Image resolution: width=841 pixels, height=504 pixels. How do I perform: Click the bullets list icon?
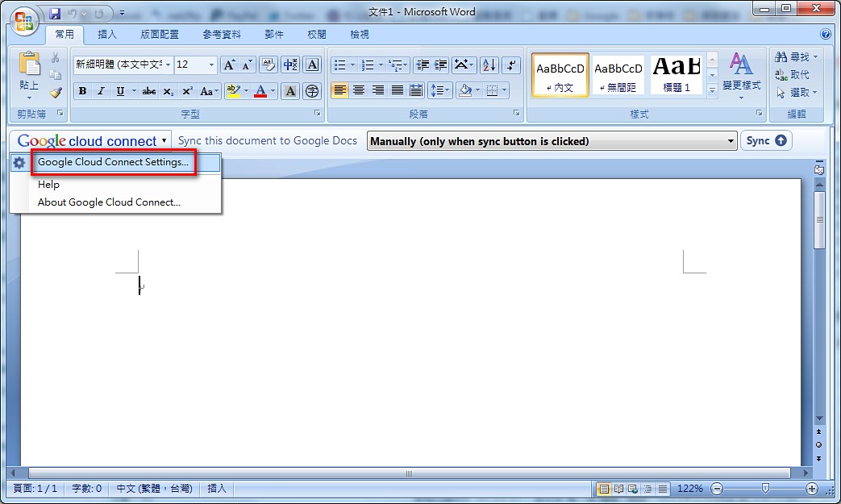tap(340, 65)
